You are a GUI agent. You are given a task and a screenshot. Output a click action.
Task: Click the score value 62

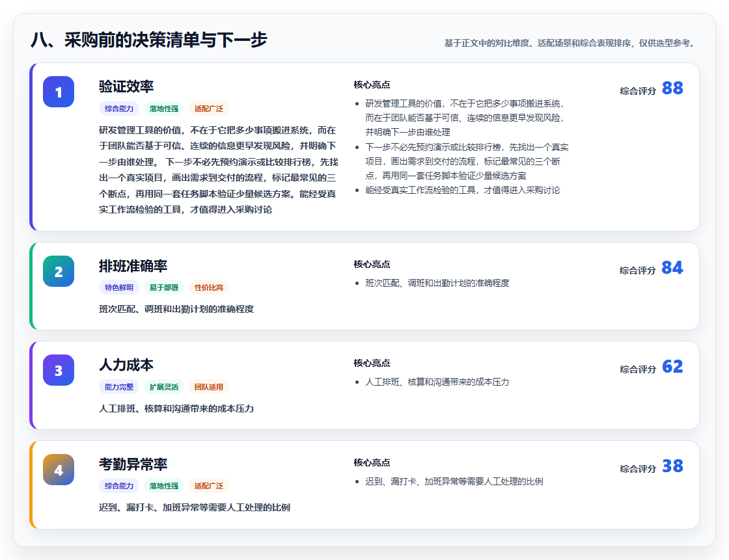(x=672, y=367)
